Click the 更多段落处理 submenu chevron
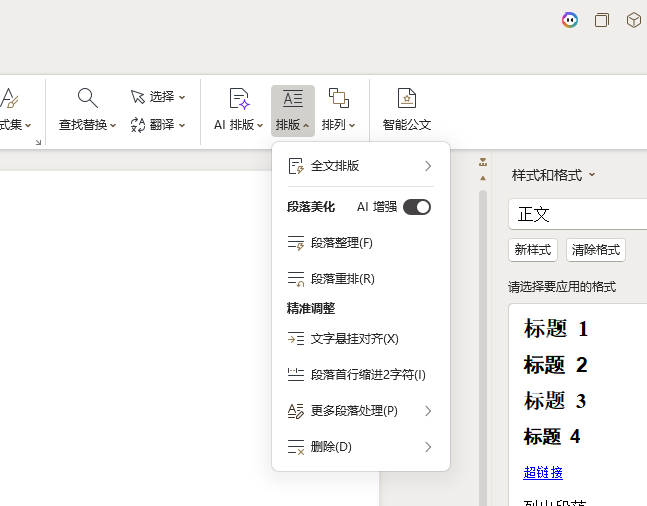This screenshot has width=647, height=506. click(x=428, y=411)
